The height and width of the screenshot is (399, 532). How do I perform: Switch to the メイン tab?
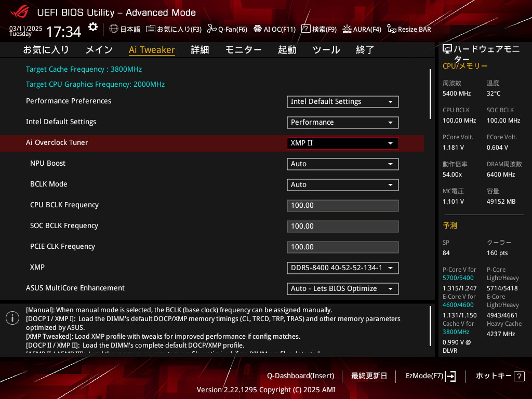click(x=99, y=50)
